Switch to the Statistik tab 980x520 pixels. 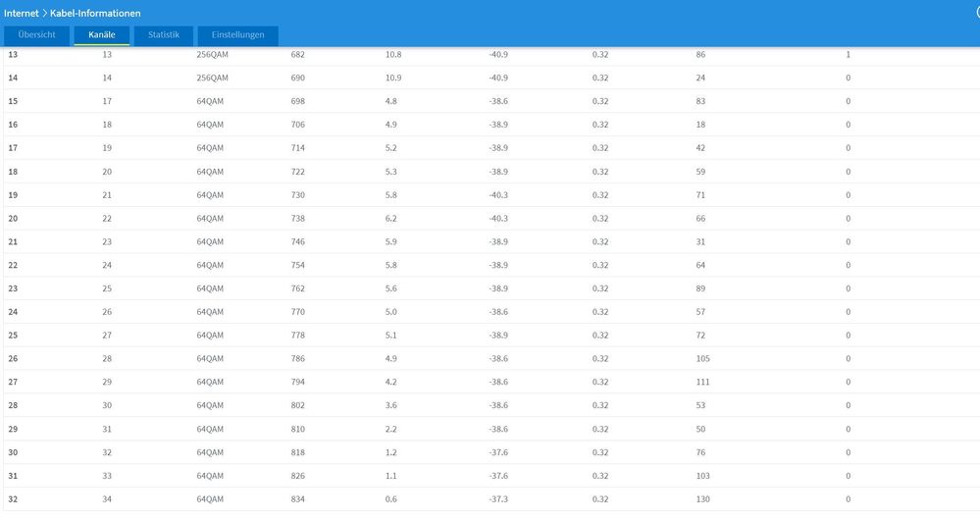tap(164, 35)
